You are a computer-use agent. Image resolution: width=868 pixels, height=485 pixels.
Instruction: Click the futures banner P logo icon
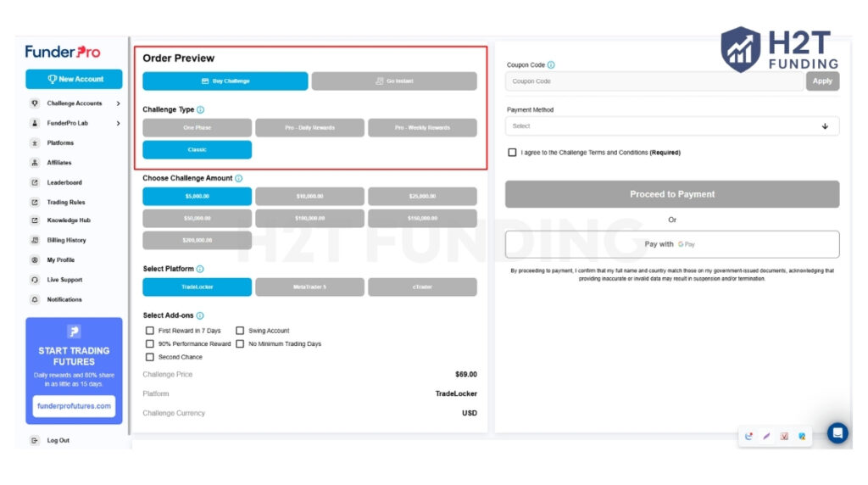pyautogui.click(x=74, y=332)
